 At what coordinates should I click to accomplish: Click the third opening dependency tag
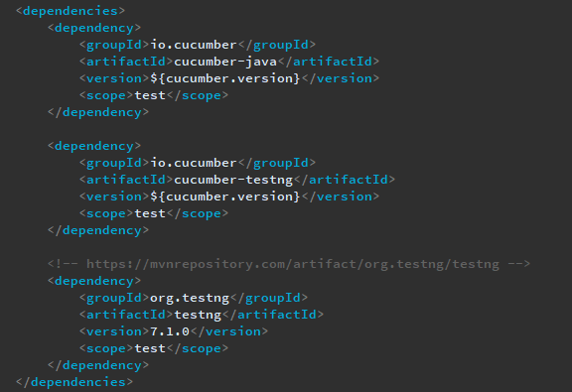coord(94,281)
